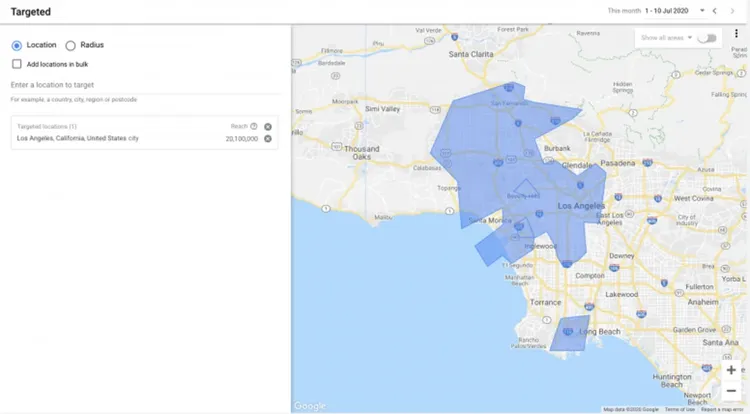Select the Location radio button
The height and width of the screenshot is (414, 750).
pos(17,45)
